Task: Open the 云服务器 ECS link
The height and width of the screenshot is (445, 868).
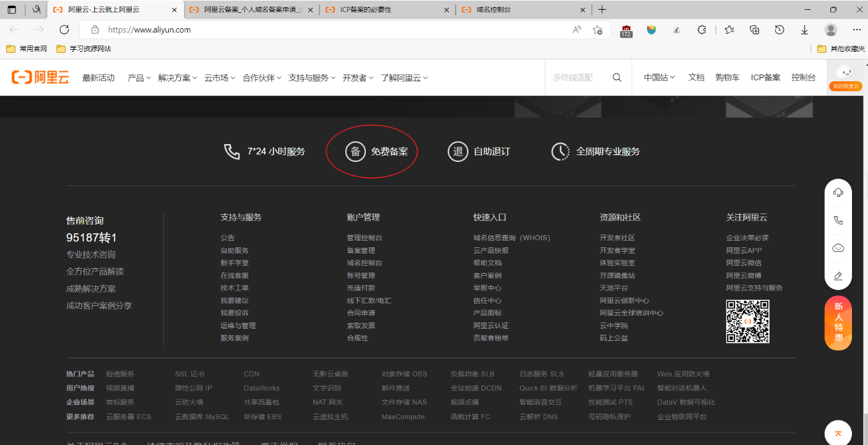Action: [129, 417]
